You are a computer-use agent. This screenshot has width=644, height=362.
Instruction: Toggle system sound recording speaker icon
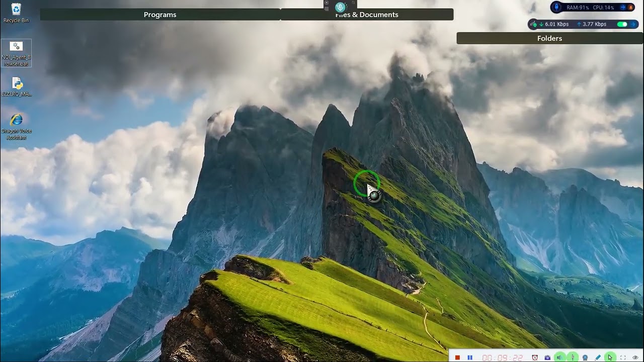click(x=559, y=357)
